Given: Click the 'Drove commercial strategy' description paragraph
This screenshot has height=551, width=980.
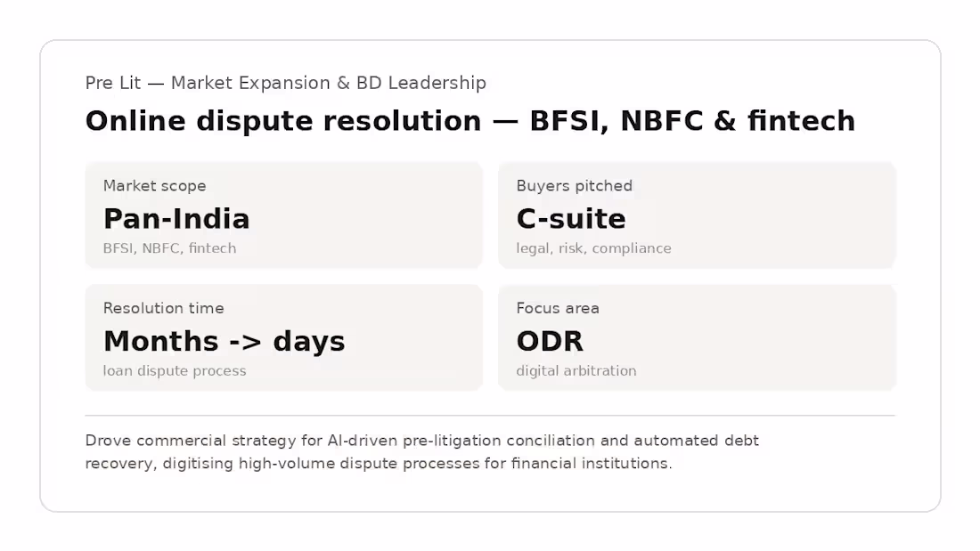Looking at the screenshot, I should click(x=422, y=451).
